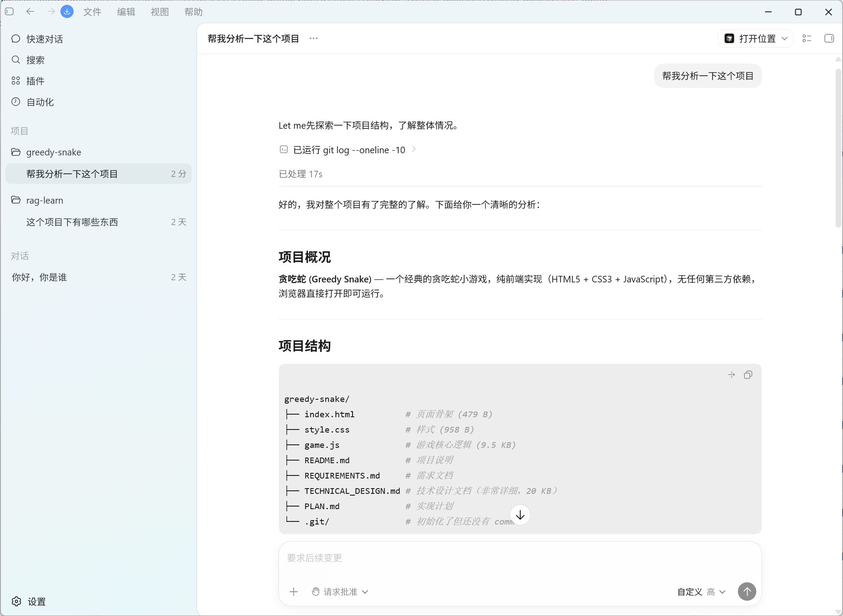Click the 项目结构 heading
Viewport: 843px width, 616px height.
[x=305, y=346]
